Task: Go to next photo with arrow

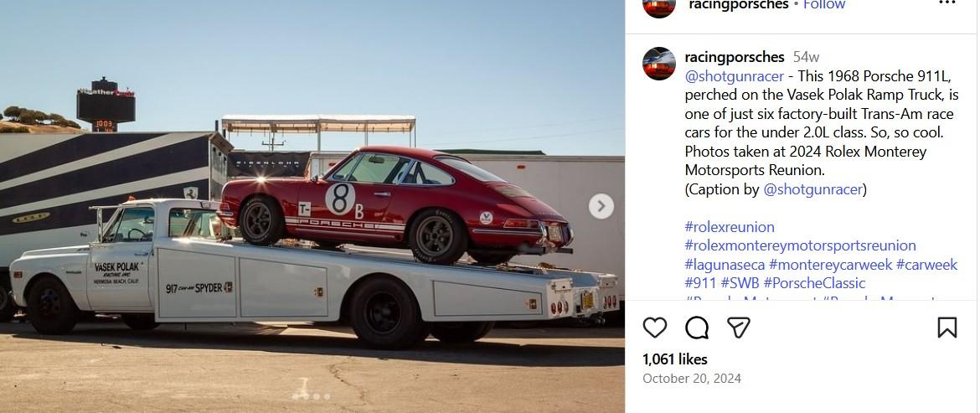Action: click(x=601, y=206)
